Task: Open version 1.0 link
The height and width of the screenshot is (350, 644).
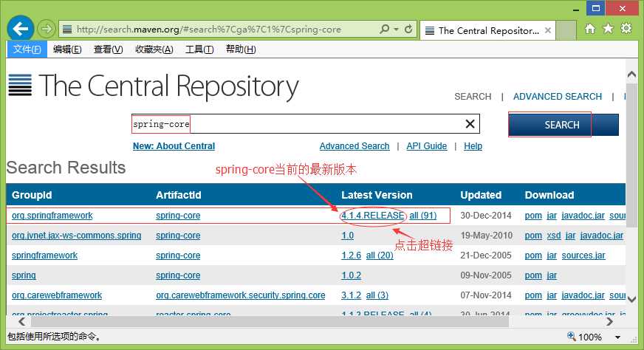Action: tap(347, 236)
